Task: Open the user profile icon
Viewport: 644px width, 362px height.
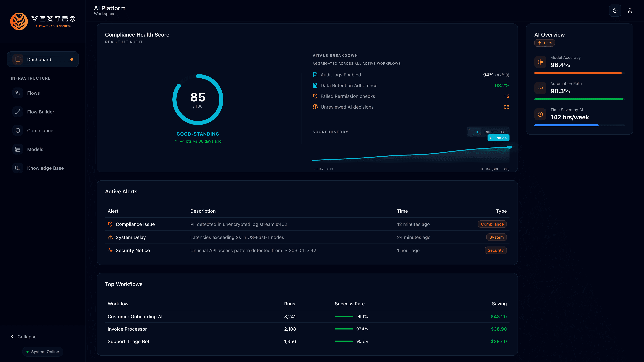Action: pyautogui.click(x=630, y=11)
